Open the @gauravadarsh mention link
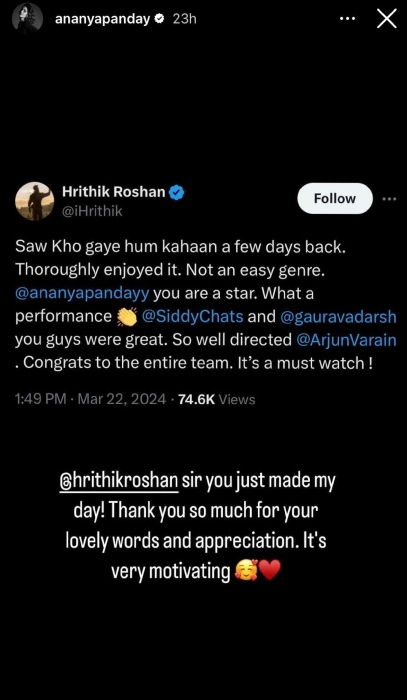This screenshot has width=407, height=700. click(338, 317)
